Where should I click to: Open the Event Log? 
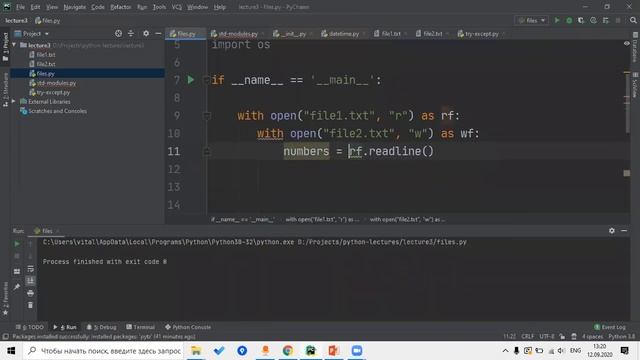610,327
